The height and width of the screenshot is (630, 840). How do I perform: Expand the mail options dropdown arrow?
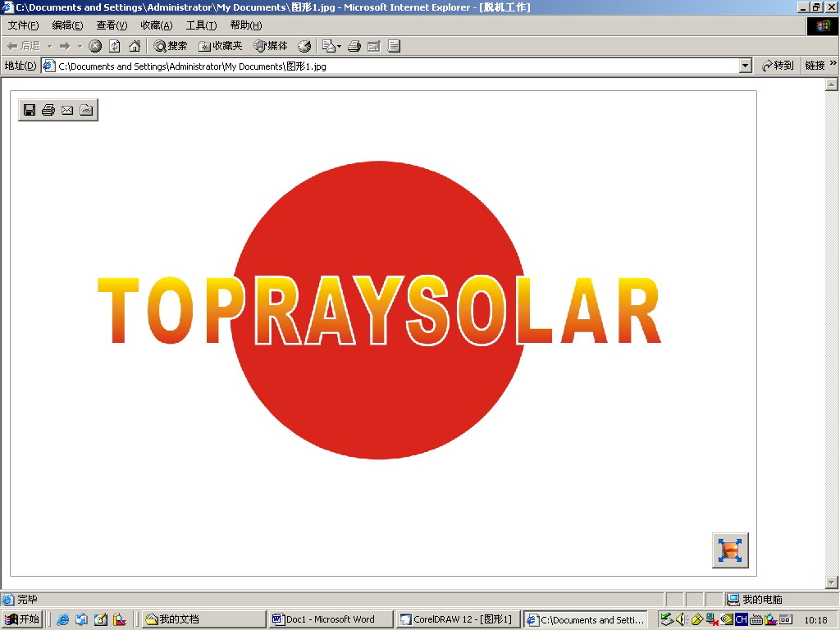coord(339,46)
